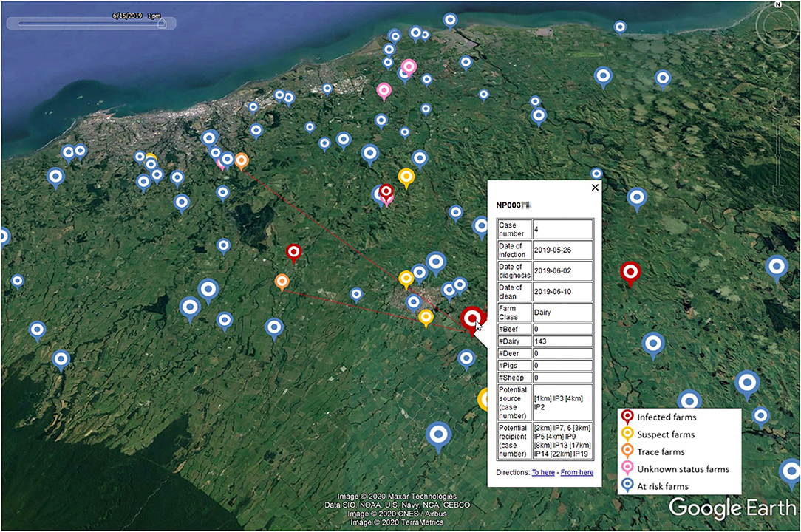Viewport: 801px width, 532px height.
Task: Open the 'To here' directions link
Action: pyautogui.click(x=543, y=472)
